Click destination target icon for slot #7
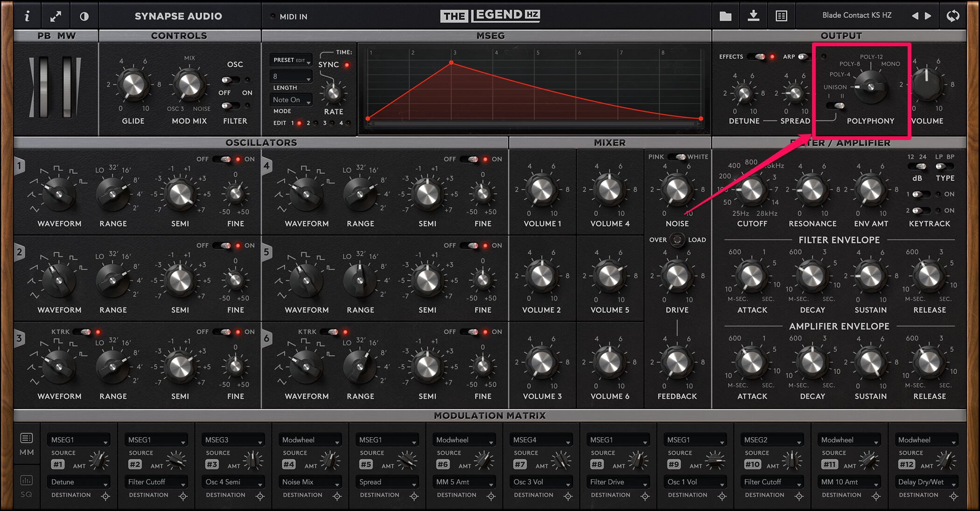Screen dimensions: 980x511 (568, 496)
